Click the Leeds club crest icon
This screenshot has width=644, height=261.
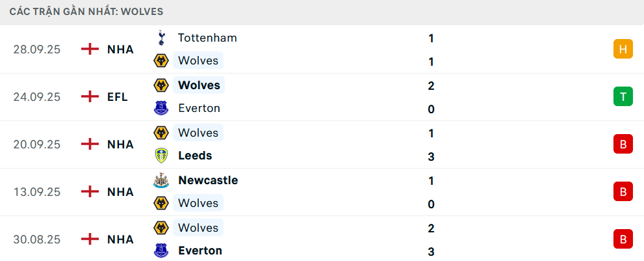click(x=160, y=156)
